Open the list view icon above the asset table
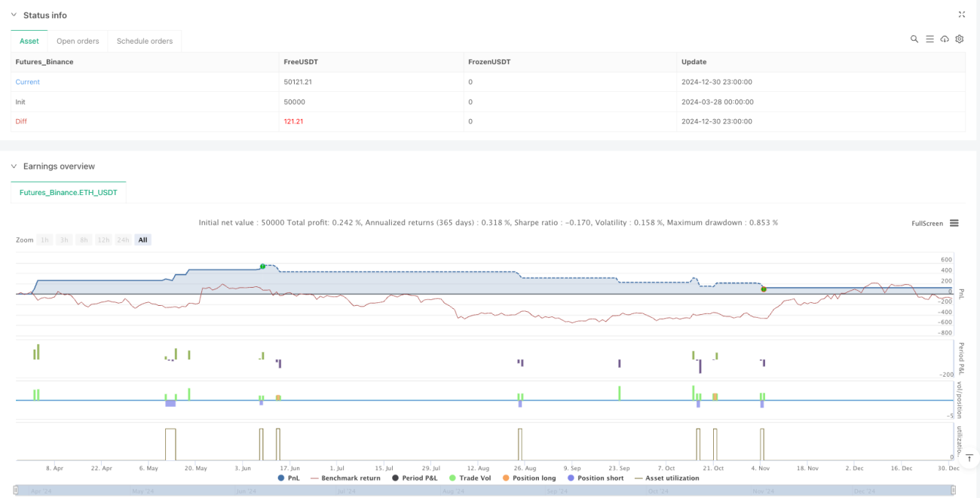Viewport: 980px width, 498px height. pyautogui.click(x=929, y=39)
